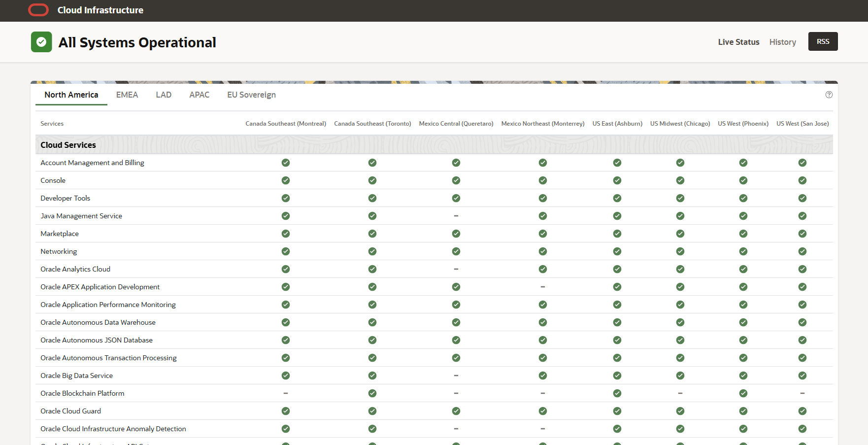Click Java Management Service dash for Mexico Central (Queretaro)
Screen dimensions: 868x445
(456, 216)
